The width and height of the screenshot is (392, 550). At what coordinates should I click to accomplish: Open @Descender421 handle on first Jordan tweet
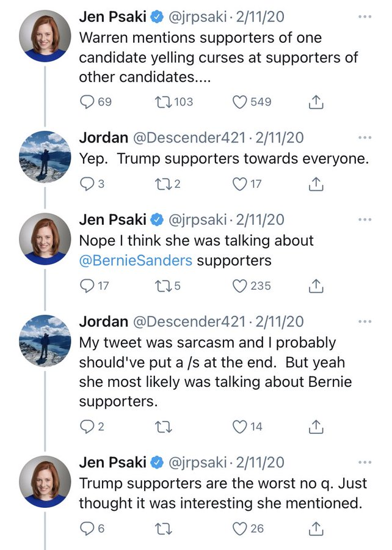coord(189,138)
